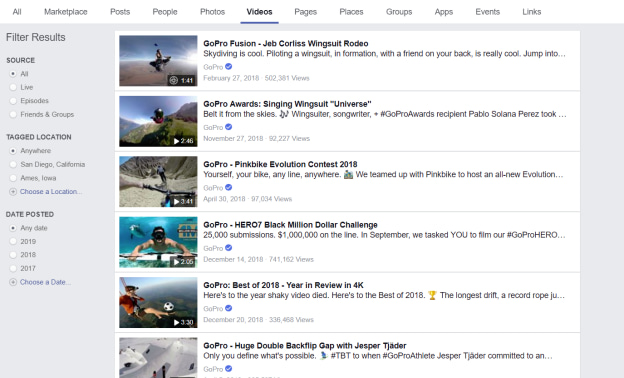Open the Pages tab

[x=306, y=12]
